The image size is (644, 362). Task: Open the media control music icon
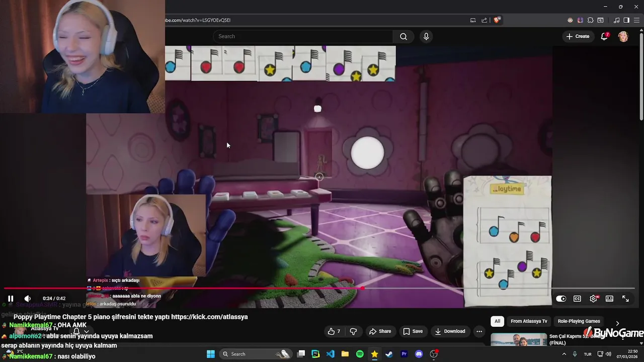[x=616, y=20]
